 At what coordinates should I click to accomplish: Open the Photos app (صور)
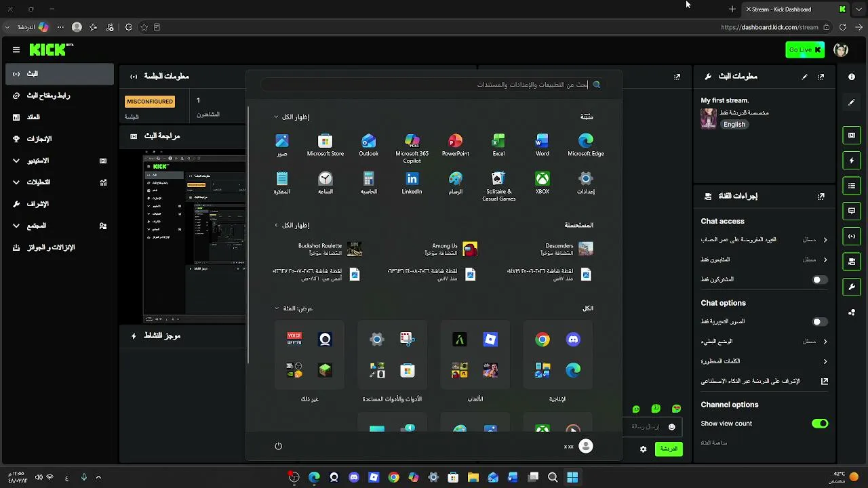tap(282, 145)
